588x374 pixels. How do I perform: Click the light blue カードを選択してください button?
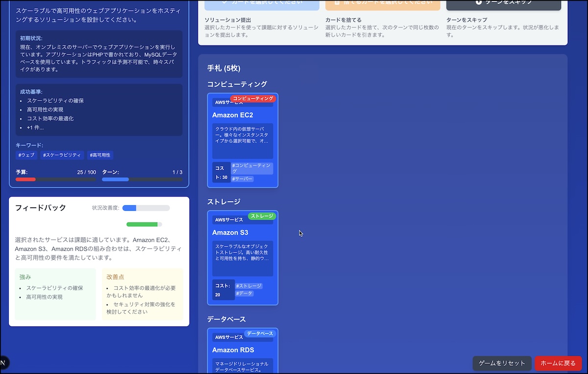pyautogui.click(x=262, y=4)
